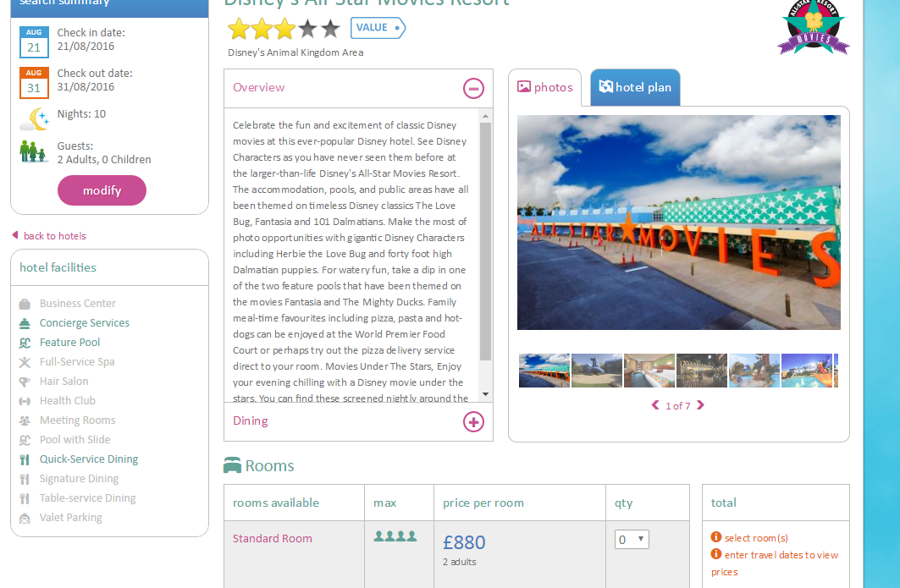900x588 pixels.
Task: Click the All-Star Movies resort logo
Action: click(814, 27)
